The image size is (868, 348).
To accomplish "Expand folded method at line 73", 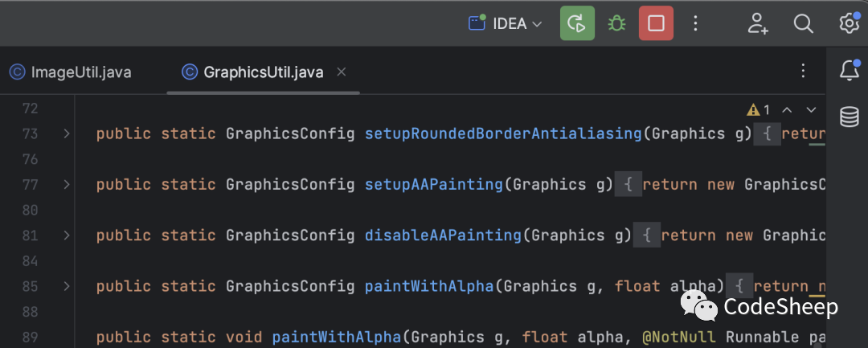I will (x=67, y=134).
